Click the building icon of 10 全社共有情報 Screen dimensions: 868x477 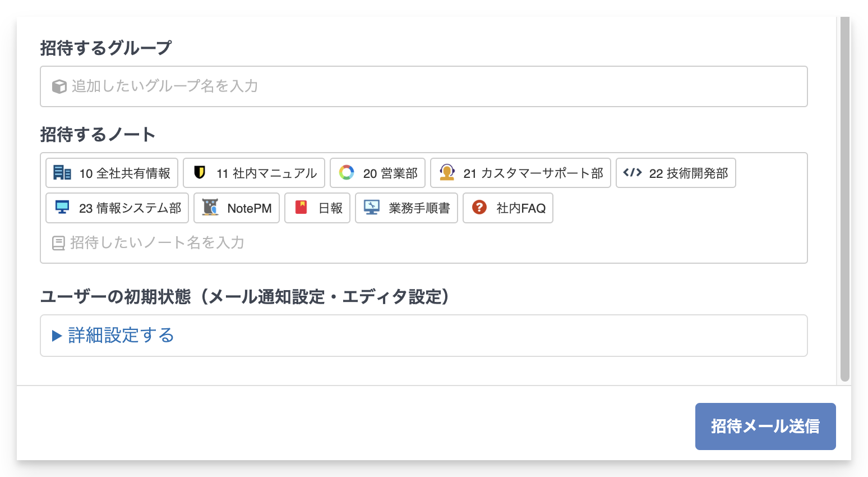pyautogui.click(x=62, y=172)
